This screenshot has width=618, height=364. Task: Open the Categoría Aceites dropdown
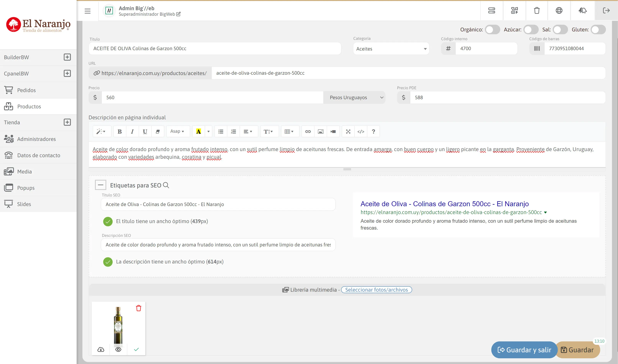coord(391,49)
